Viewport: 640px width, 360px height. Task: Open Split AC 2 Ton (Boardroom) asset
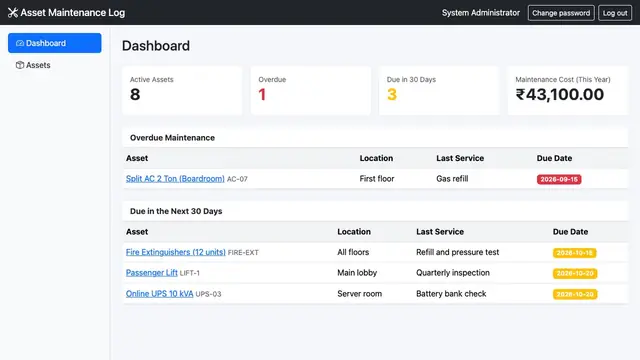point(175,179)
